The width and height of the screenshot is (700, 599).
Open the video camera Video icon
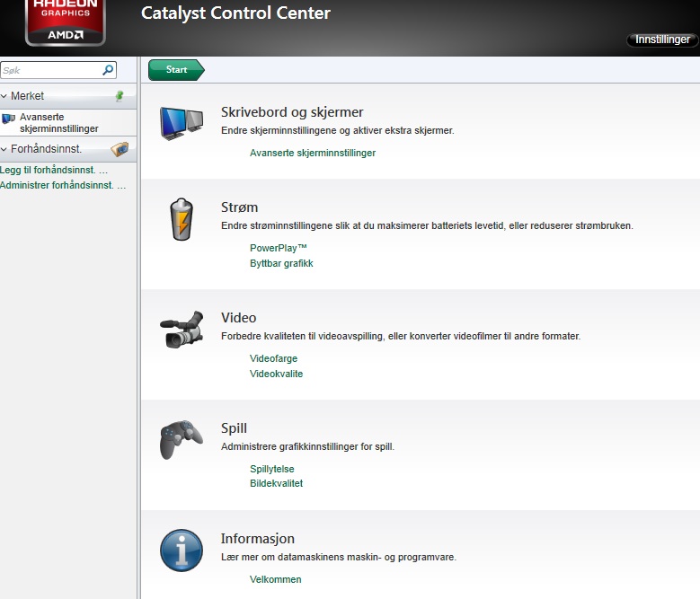(182, 330)
